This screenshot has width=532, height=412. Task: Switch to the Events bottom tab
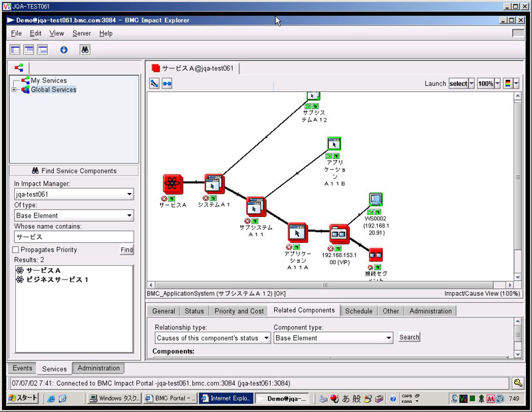click(x=23, y=368)
